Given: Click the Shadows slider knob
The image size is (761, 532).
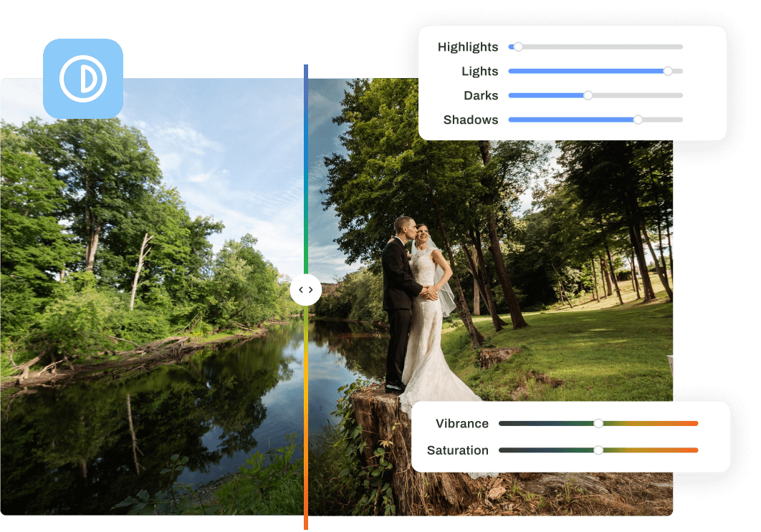Looking at the screenshot, I should [638, 120].
